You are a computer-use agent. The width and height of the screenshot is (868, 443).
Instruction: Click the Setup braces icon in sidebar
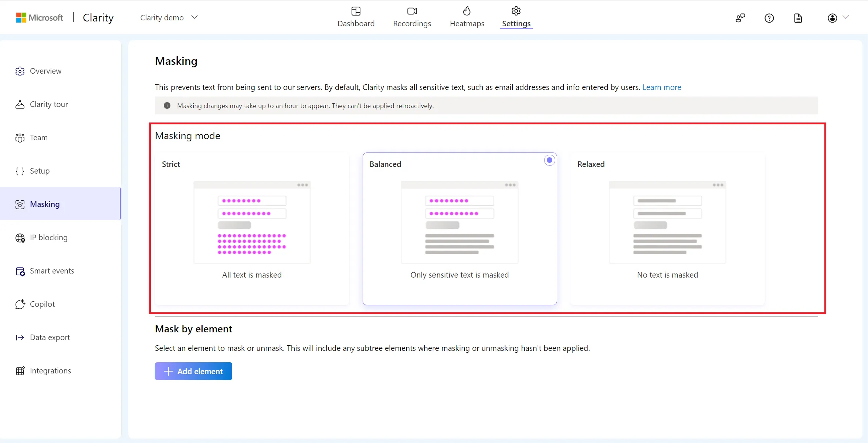pos(20,171)
